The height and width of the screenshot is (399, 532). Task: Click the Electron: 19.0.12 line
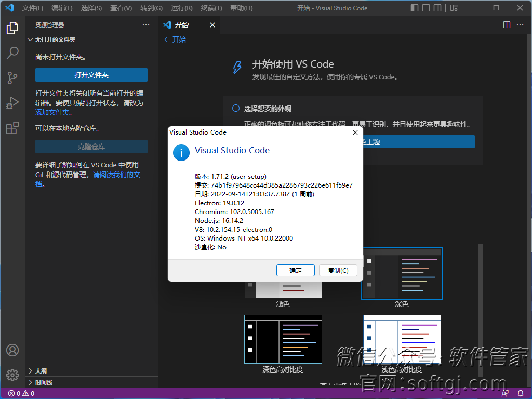[219, 203]
